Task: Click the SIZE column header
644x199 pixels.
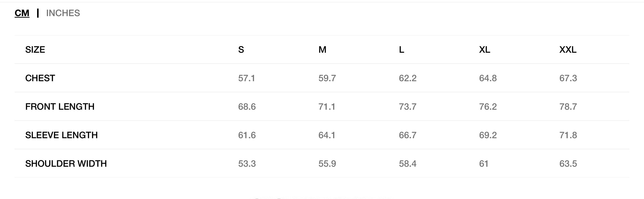Action: point(35,50)
